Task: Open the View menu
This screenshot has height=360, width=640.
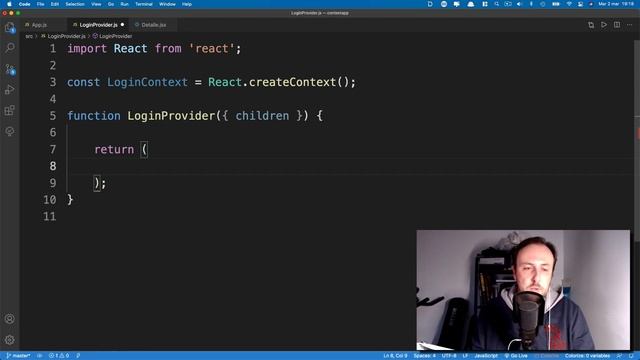Action: coord(96,4)
